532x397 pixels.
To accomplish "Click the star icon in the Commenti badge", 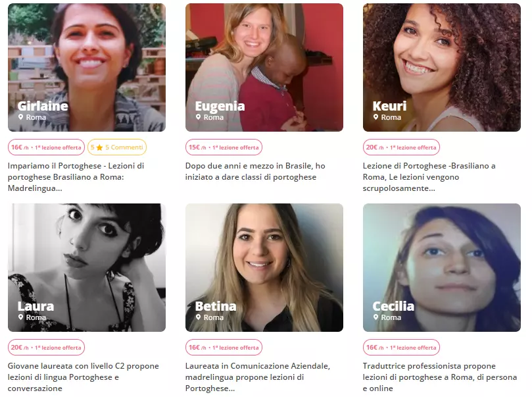I will click(x=99, y=147).
